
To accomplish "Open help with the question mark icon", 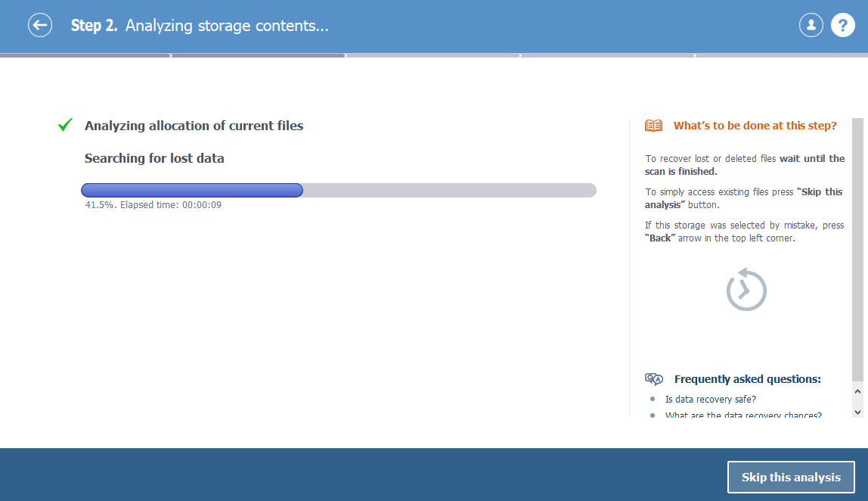I will point(842,25).
